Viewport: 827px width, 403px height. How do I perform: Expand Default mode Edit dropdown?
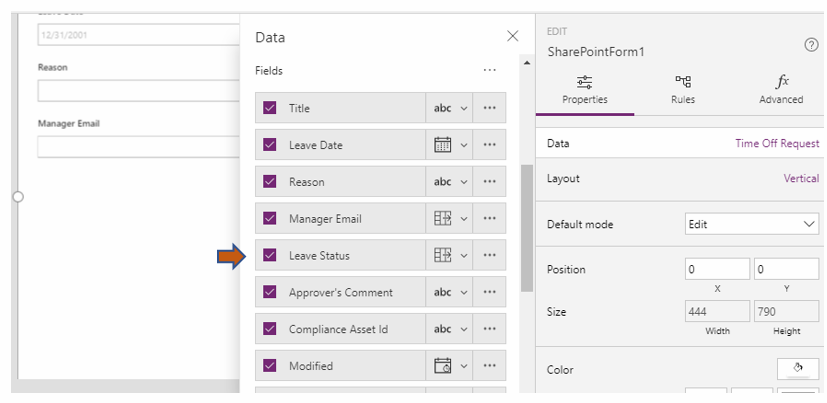pyautogui.click(x=752, y=224)
